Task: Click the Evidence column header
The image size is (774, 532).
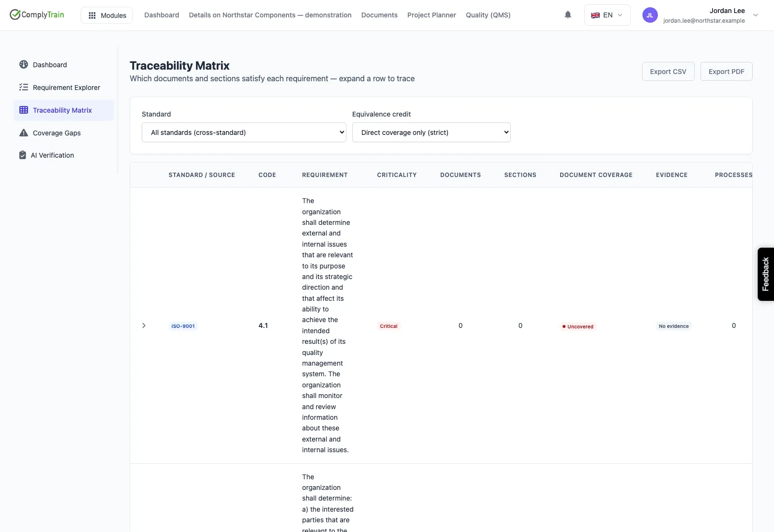Action: [671, 175]
